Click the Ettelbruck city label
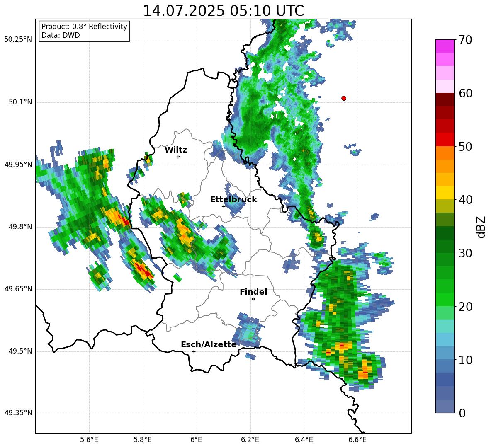Viewport: 491px width, 448px height. [x=233, y=200]
